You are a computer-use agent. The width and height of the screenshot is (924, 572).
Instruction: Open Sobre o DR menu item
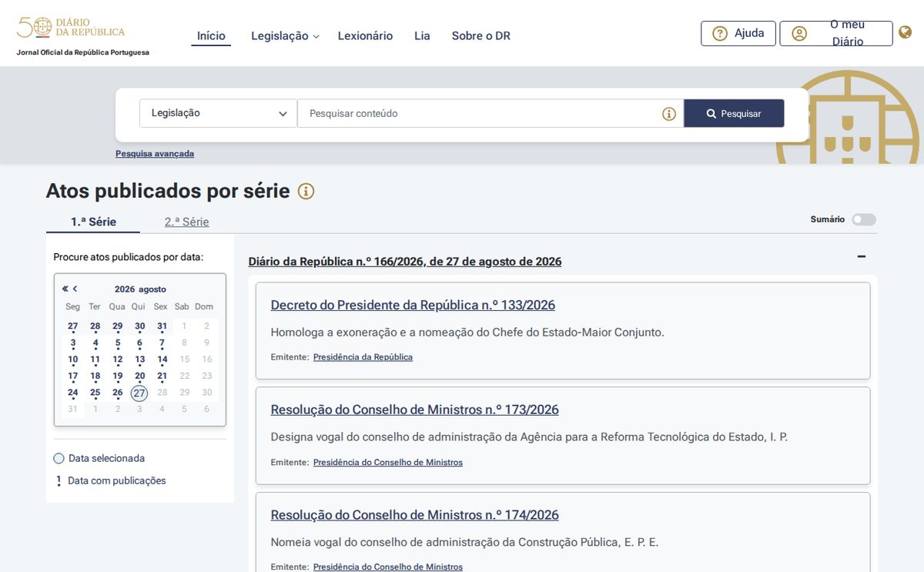pyautogui.click(x=481, y=36)
